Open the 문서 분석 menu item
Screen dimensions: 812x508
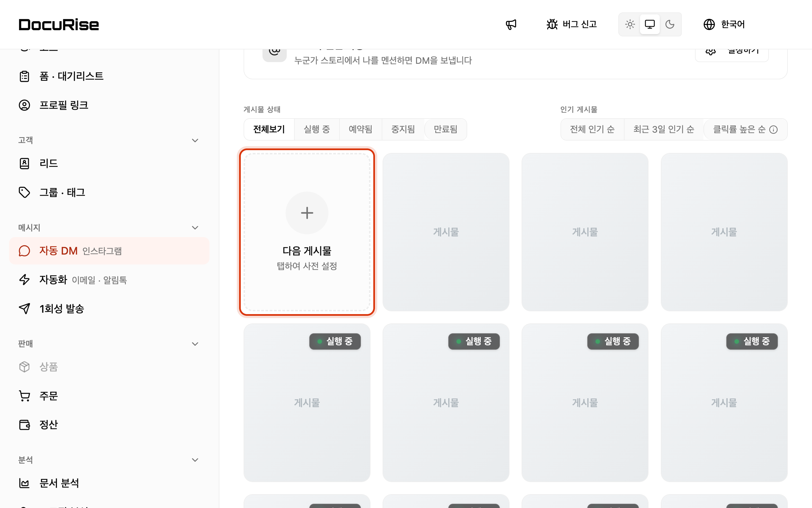(x=109, y=483)
